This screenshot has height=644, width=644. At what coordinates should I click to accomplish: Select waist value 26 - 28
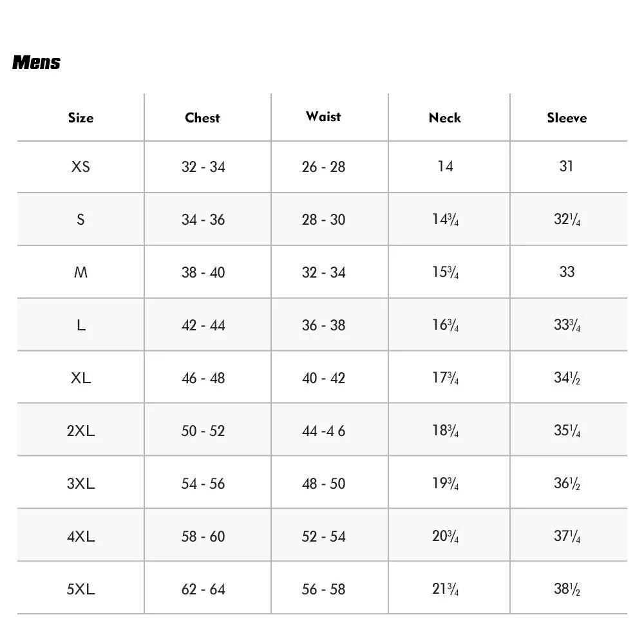[324, 167]
